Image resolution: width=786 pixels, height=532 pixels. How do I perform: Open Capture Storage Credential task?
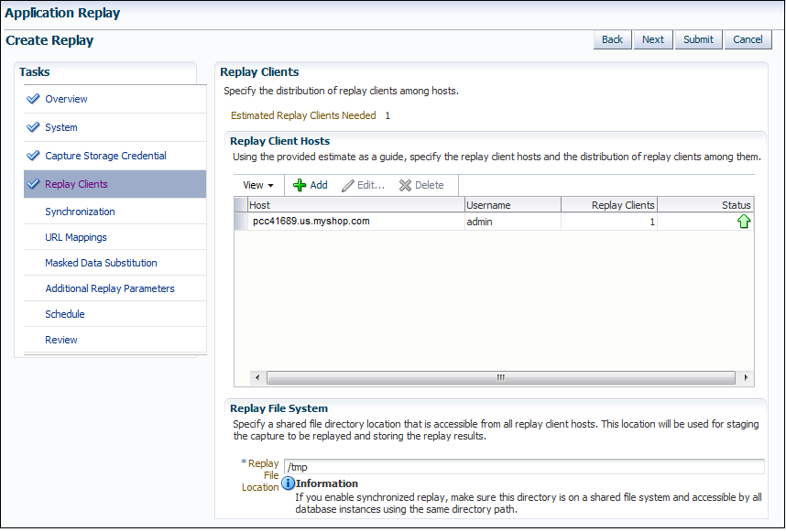tap(105, 156)
